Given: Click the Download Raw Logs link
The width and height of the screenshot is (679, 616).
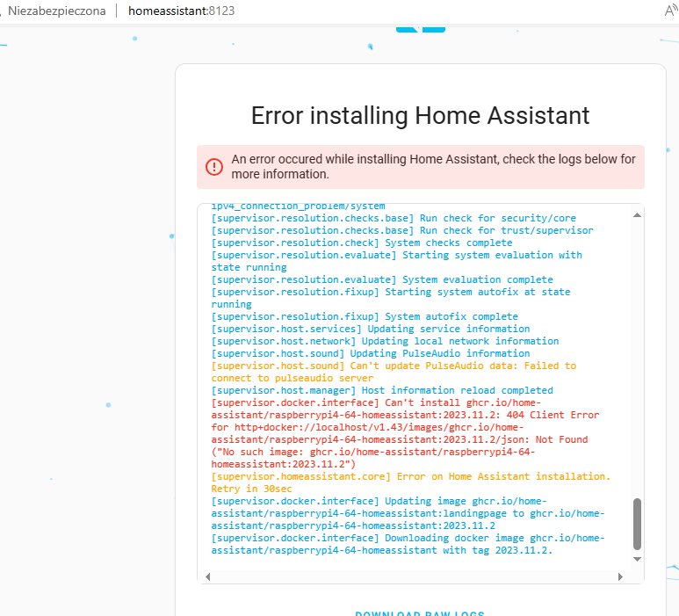Looking at the screenshot, I should 420,613.
